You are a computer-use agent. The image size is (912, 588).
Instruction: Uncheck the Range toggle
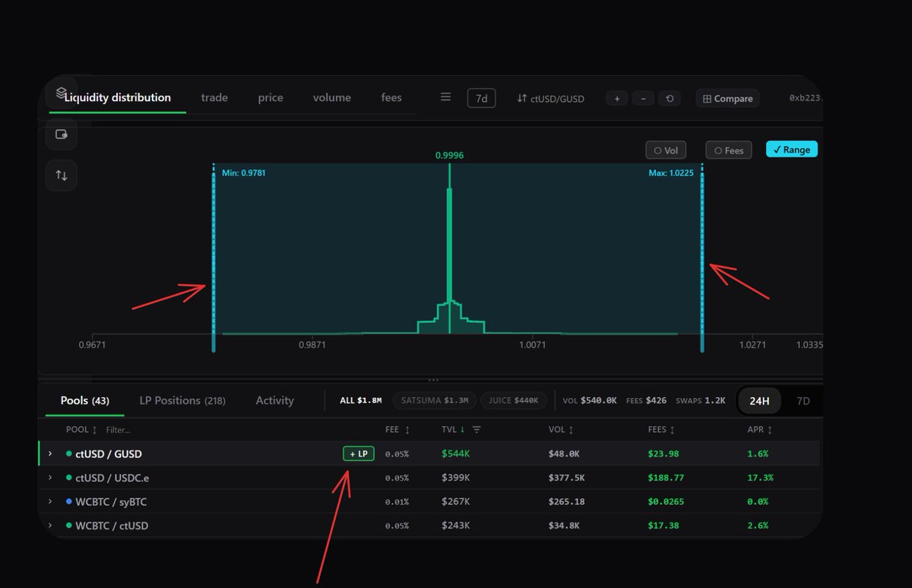[x=792, y=150]
